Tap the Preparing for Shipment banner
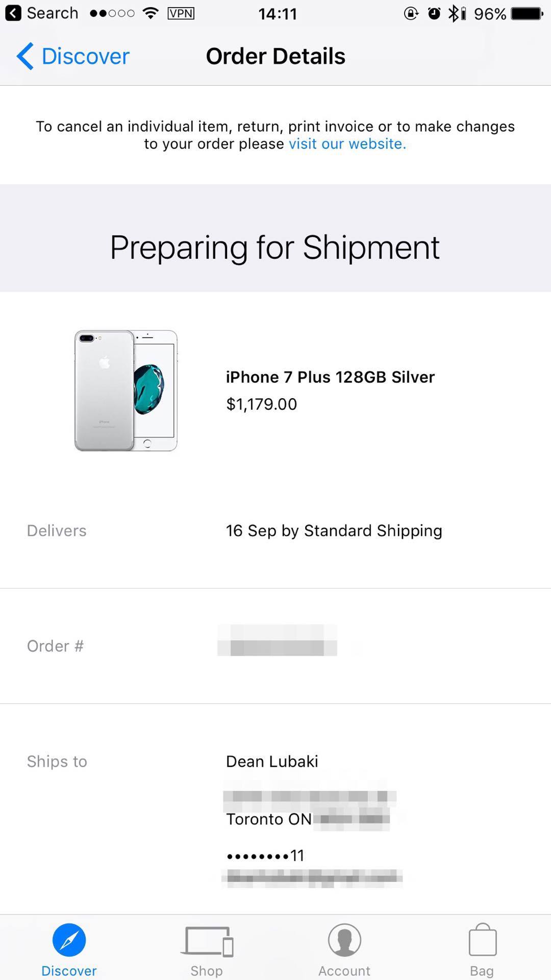Image resolution: width=551 pixels, height=980 pixels. click(275, 248)
